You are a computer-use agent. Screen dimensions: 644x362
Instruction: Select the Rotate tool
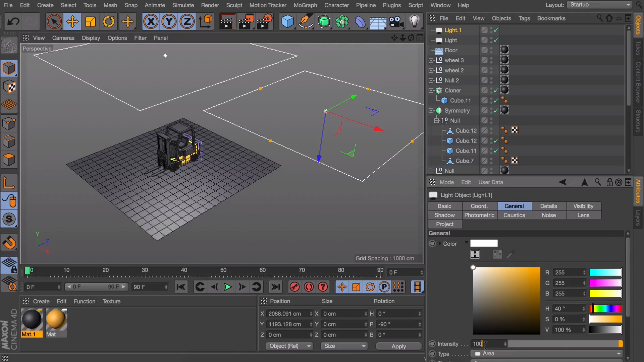tap(108, 21)
